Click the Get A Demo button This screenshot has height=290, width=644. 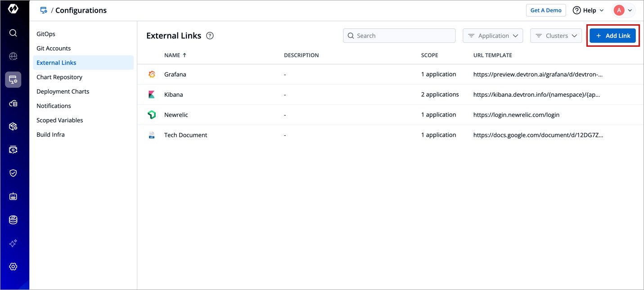545,10
